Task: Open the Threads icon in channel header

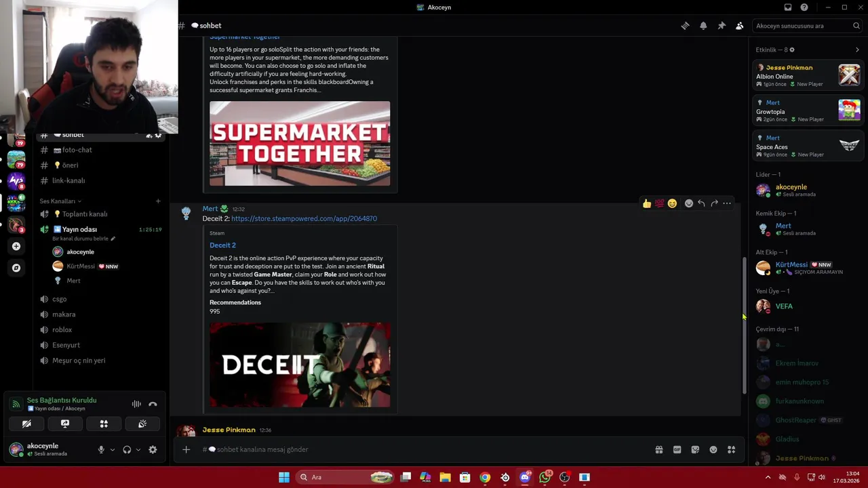Action: [x=685, y=26]
